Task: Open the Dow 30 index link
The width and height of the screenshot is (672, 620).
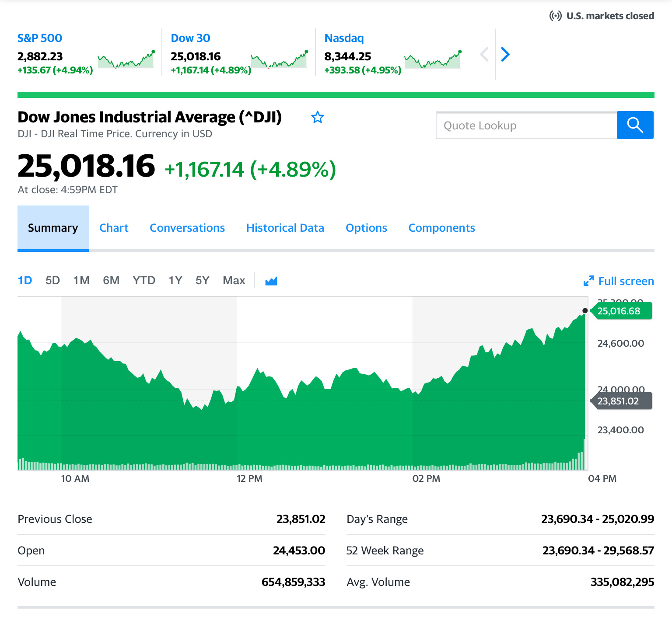Action: click(191, 38)
